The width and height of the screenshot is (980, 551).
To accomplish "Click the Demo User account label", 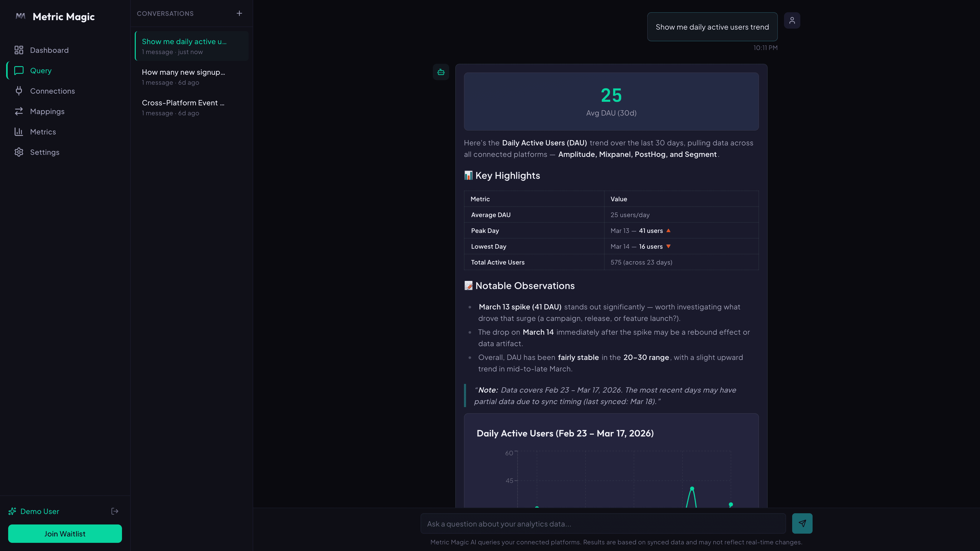I will point(40,511).
